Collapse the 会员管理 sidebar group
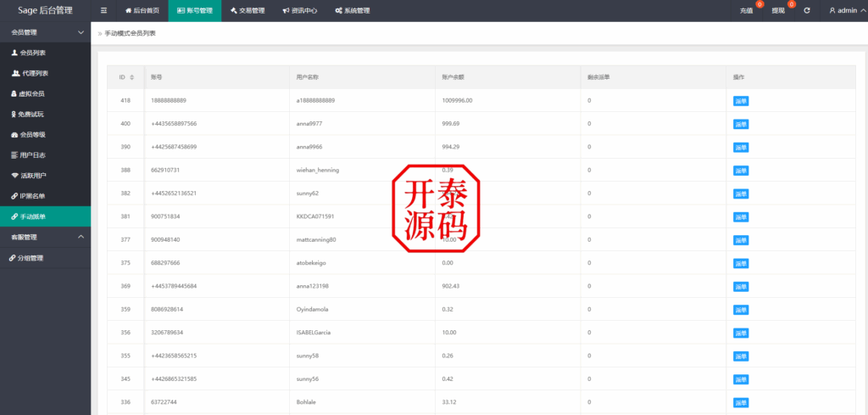Image resolution: width=868 pixels, height=415 pixels. 46,33
